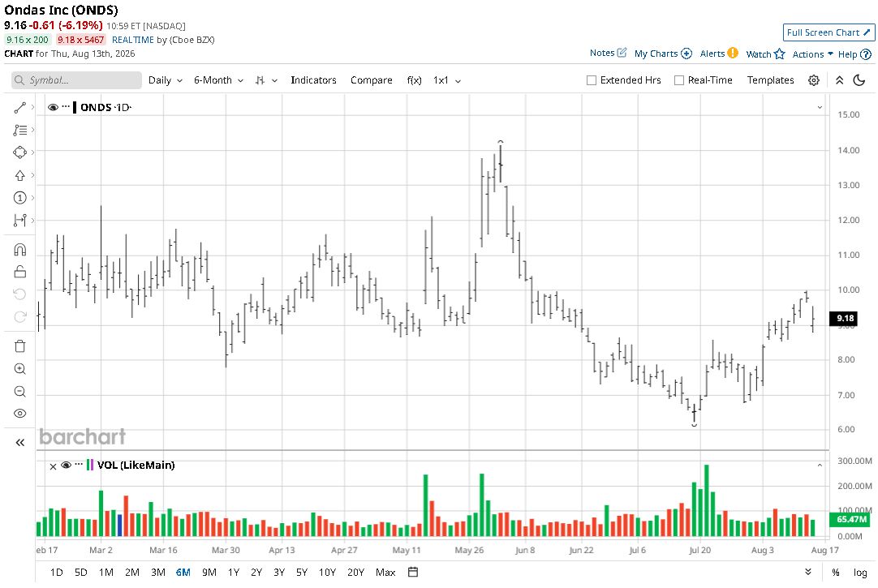Image resolution: width=878 pixels, height=588 pixels.
Task: Open the Templates menu
Action: (x=770, y=80)
